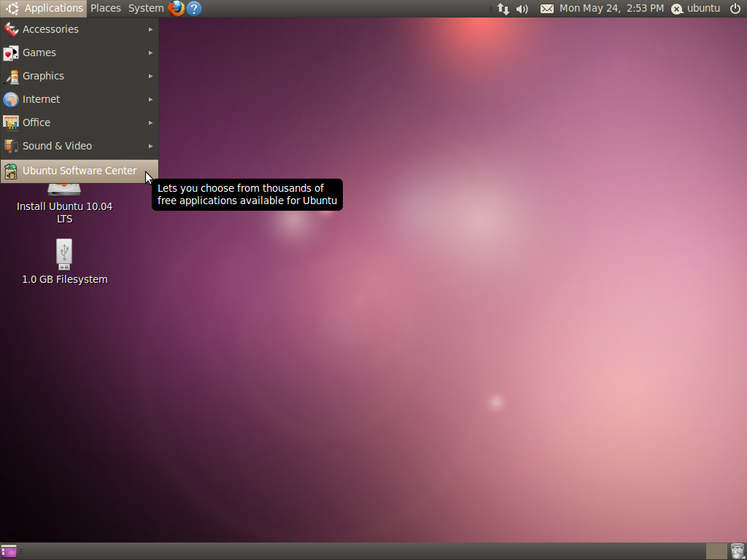Click the power shutdown icon

coord(735,9)
